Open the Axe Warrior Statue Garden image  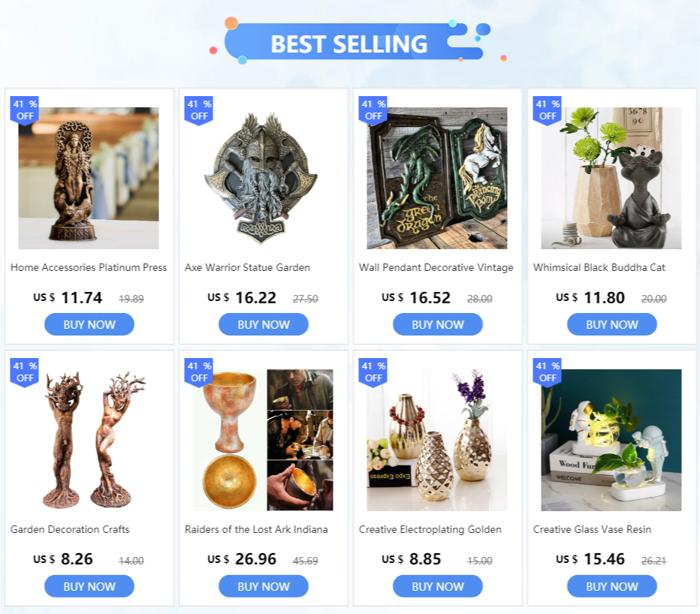tap(263, 178)
